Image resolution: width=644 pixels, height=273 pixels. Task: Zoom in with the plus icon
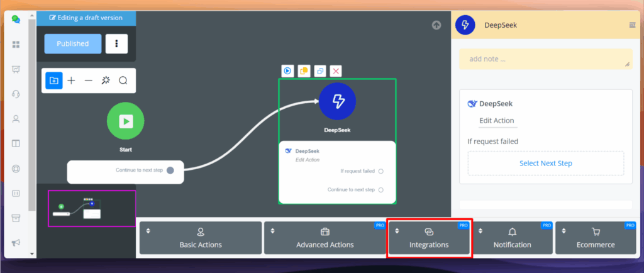[x=71, y=81]
